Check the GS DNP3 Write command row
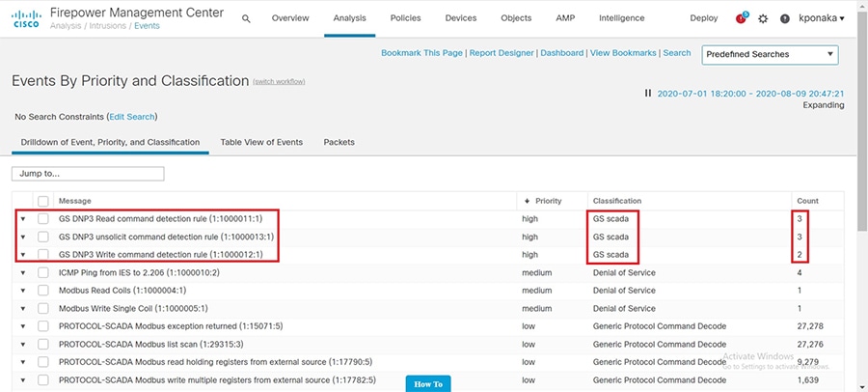 tap(43, 255)
